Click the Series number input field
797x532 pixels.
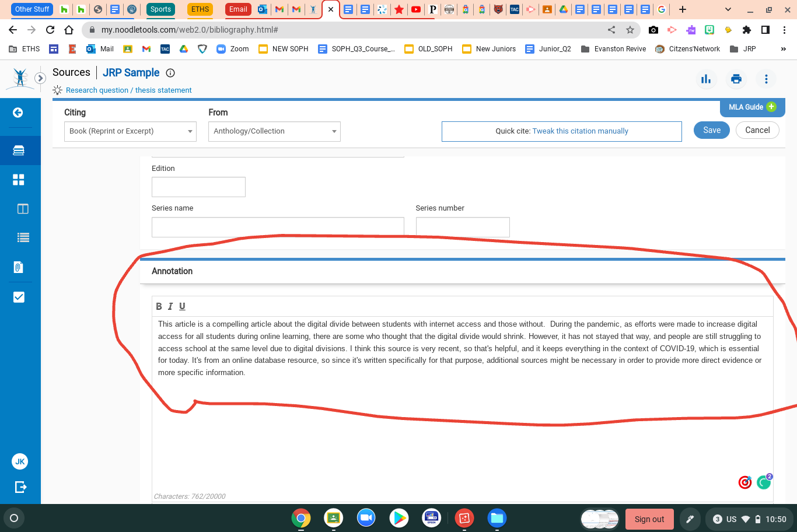(x=463, y=227)
